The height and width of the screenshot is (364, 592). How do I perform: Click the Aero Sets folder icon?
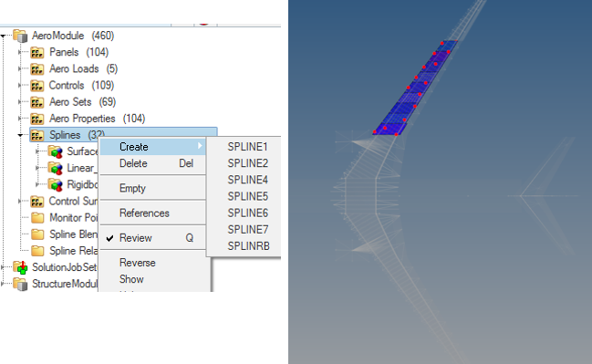tap(37, 102)
